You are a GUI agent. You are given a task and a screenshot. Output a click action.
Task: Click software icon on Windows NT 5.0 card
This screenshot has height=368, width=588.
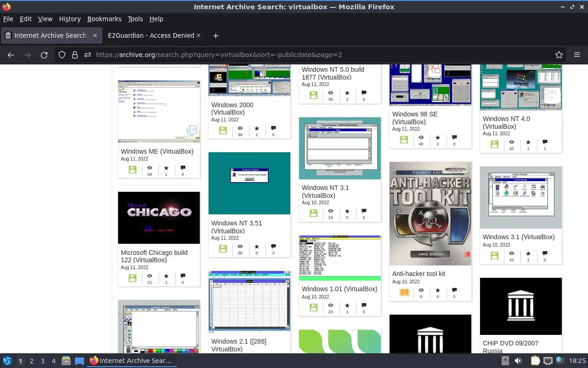[x=313, y=95]
